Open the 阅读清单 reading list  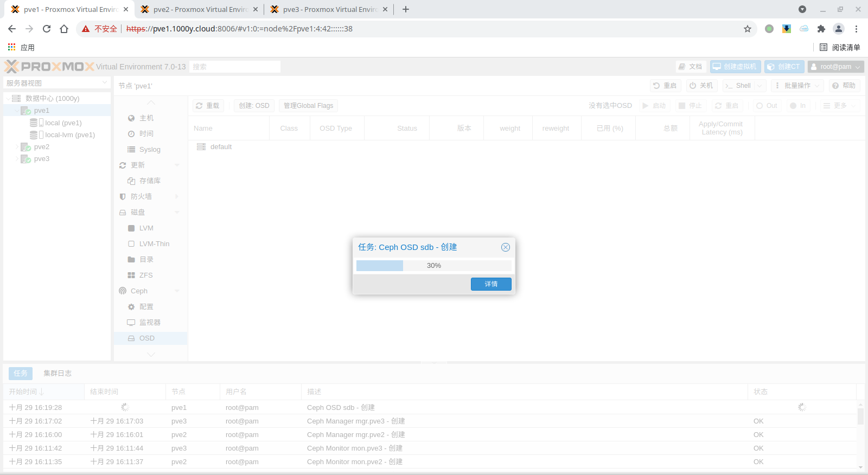(840, 48)
